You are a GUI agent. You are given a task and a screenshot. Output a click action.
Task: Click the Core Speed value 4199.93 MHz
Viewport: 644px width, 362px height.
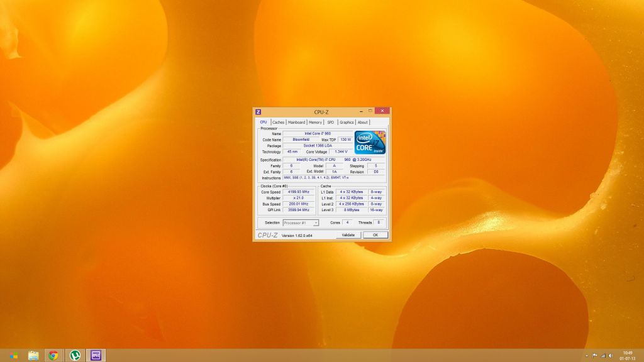tap(299, 192)
